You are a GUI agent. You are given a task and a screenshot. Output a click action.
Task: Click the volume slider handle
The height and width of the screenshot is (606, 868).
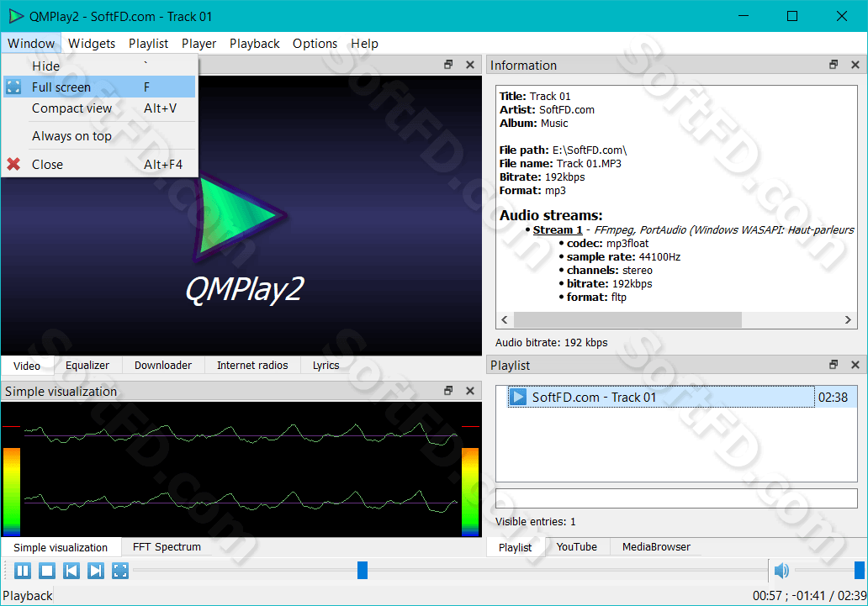859,570
